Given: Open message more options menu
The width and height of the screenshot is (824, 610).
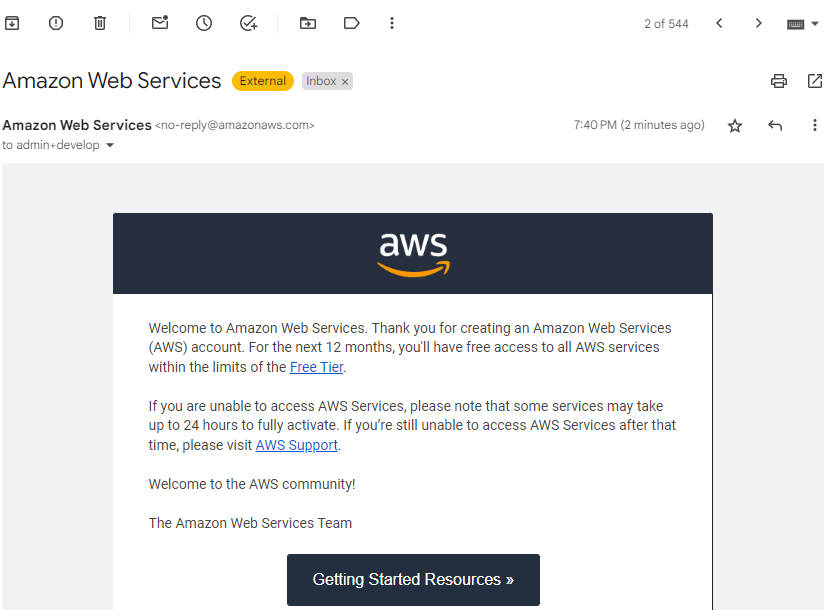Looking at the screenshot, I should (x=815, y=126).
